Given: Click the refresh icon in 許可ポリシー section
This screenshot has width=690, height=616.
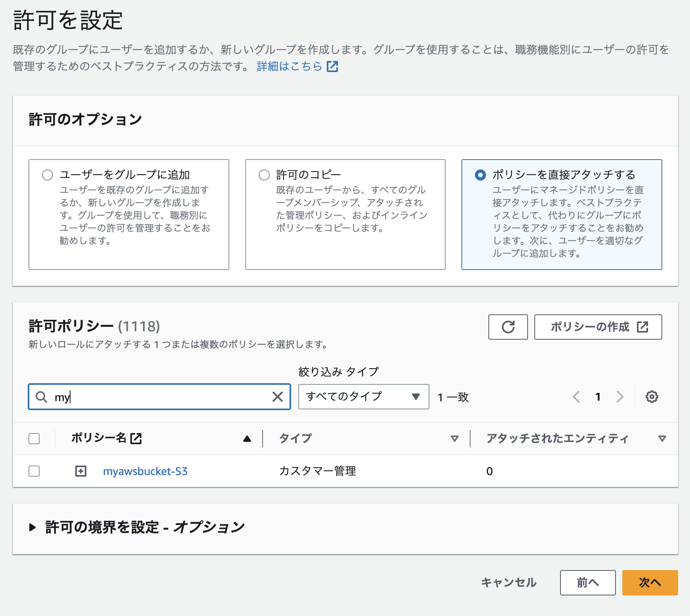Looking at the screenshot, I should click(x=508, y=327).
